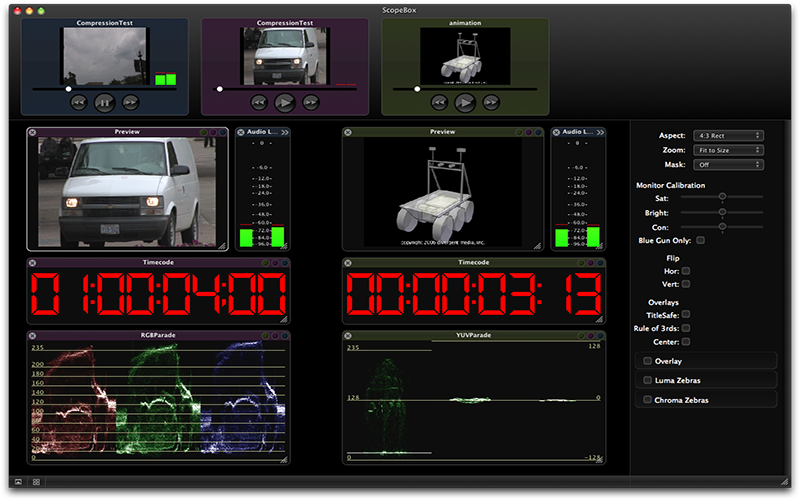Enable the TitleSafe overlay checkbox
The height and width of the screenshot is (500, 800).
pos(686,314)
